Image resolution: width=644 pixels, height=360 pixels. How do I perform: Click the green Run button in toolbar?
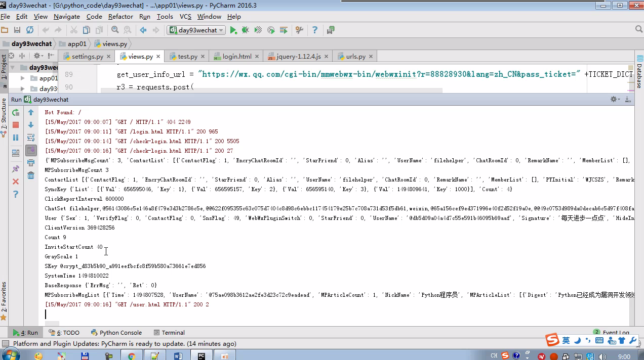[x=233, y=30]
